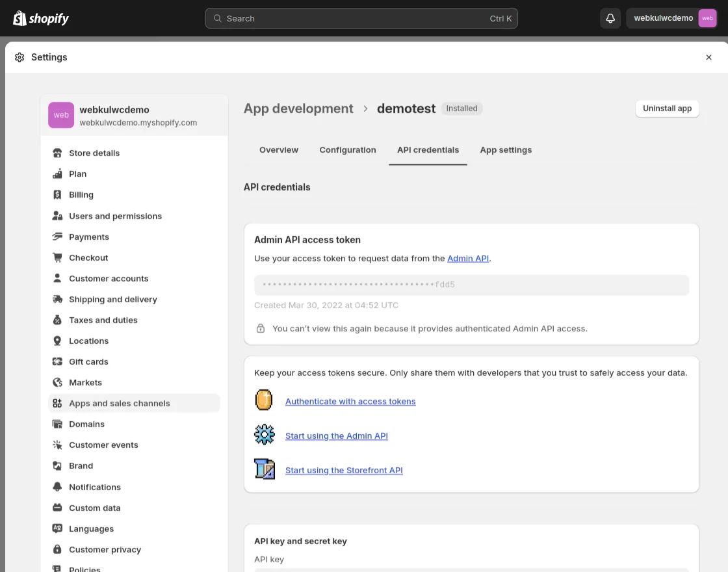Screen dimensions: 728x572
Task: Click the webkulwcdemo store card in sidebar
Action: pos(134,115)
